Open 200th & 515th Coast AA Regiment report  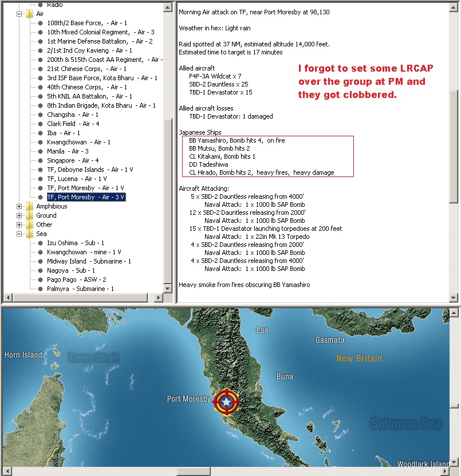[105, 60]
